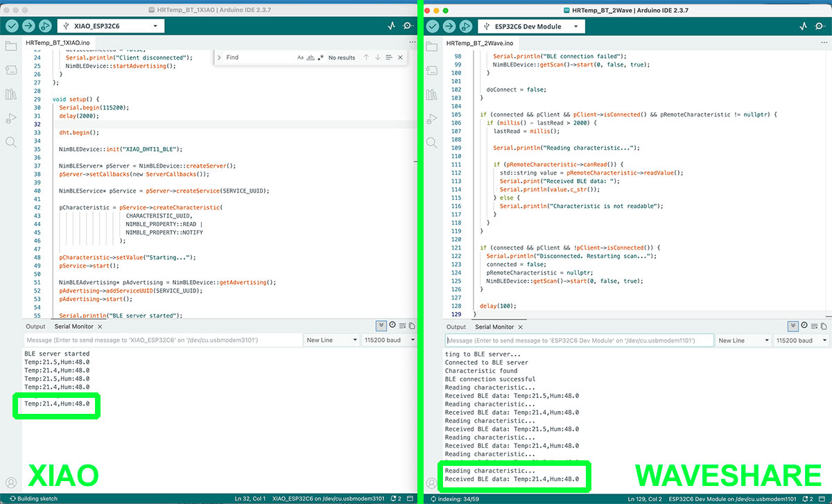Click Upload arrow button in Waveshare window

pyautogui.click(x=449, y=26)
